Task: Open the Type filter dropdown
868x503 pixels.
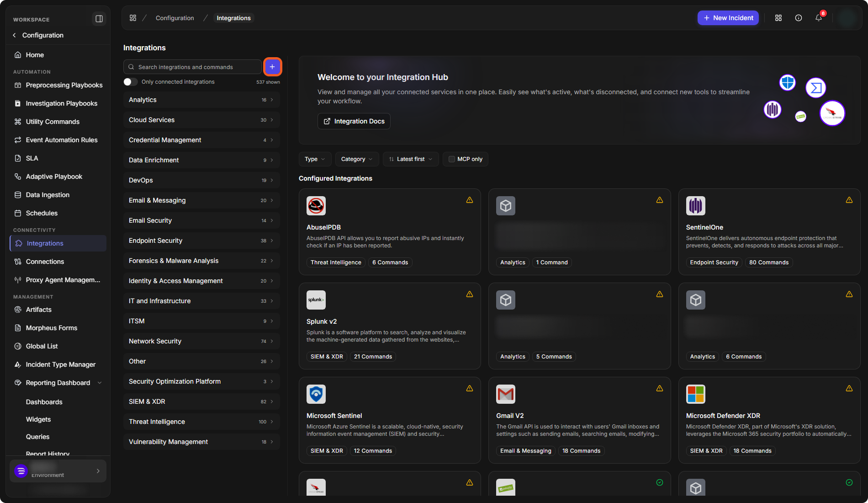Action: pyautogui.click(x=315, y=159)
